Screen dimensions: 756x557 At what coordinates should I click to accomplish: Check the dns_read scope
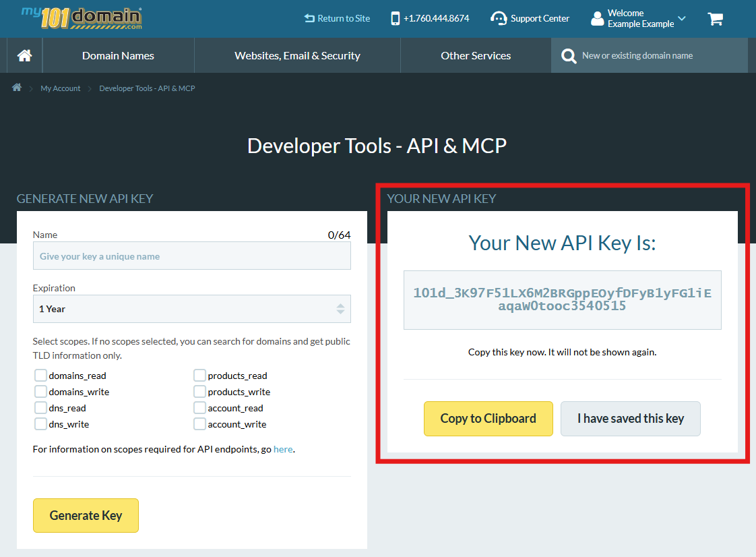(40, 407)
